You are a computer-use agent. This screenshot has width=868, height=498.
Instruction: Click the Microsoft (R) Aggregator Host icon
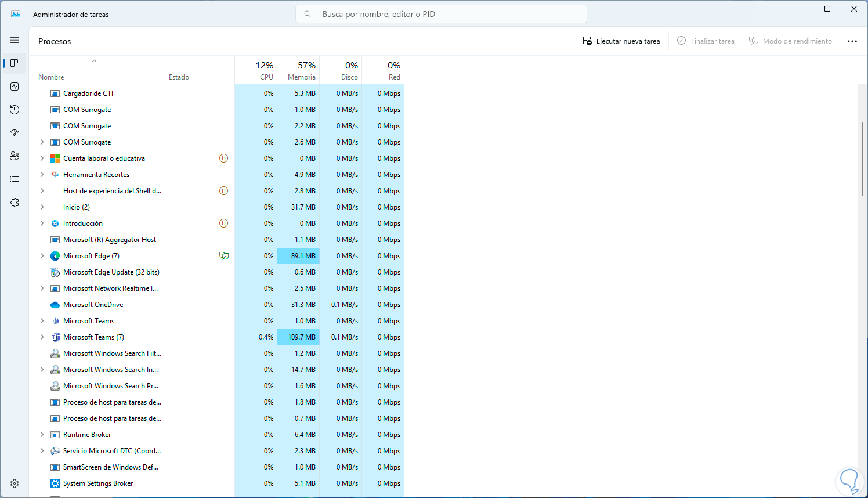(x=55, y=240)
